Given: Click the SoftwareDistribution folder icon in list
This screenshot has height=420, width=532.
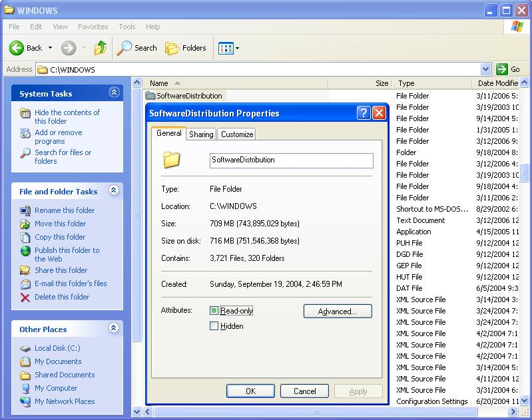Looking at the screenshot, I should point(150,96).
